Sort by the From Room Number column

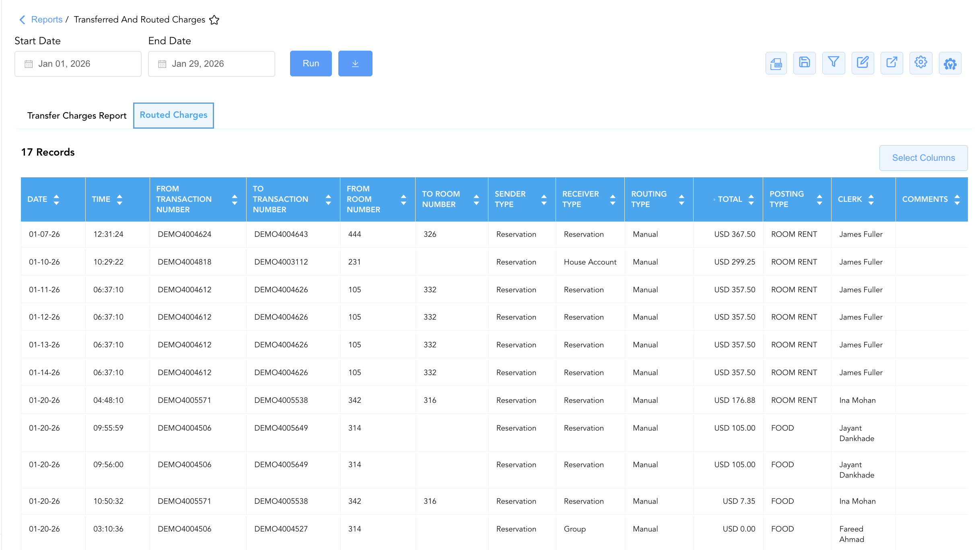404,199
